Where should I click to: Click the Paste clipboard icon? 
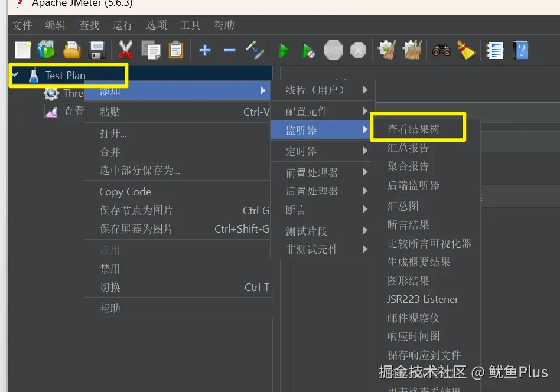pyautogui.click(x=175, y=50)
